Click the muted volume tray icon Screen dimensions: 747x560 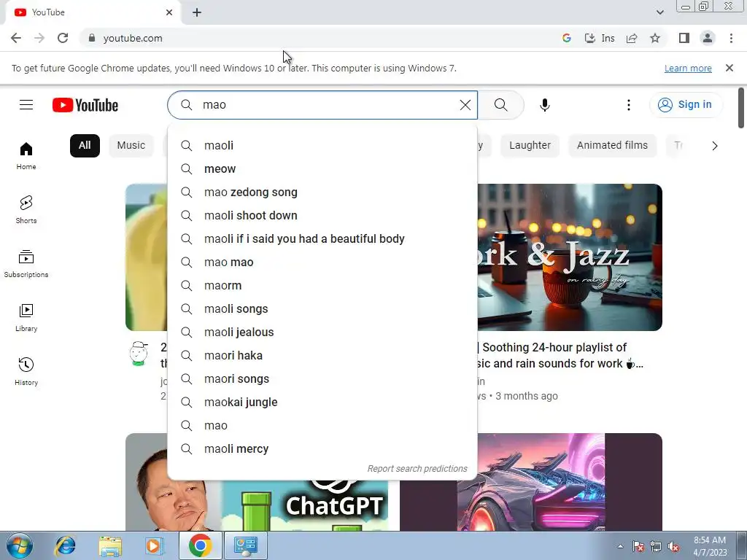pos(673,547)
